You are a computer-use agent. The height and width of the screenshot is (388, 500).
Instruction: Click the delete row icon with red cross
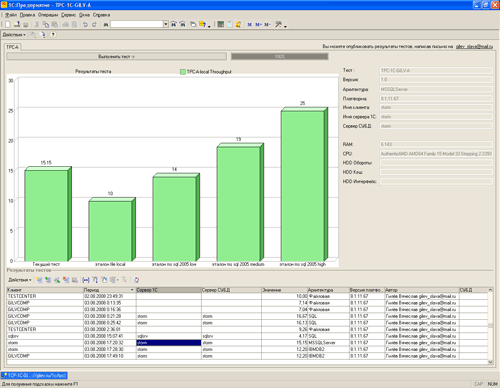pyautogui.click(x=66, y=280)
